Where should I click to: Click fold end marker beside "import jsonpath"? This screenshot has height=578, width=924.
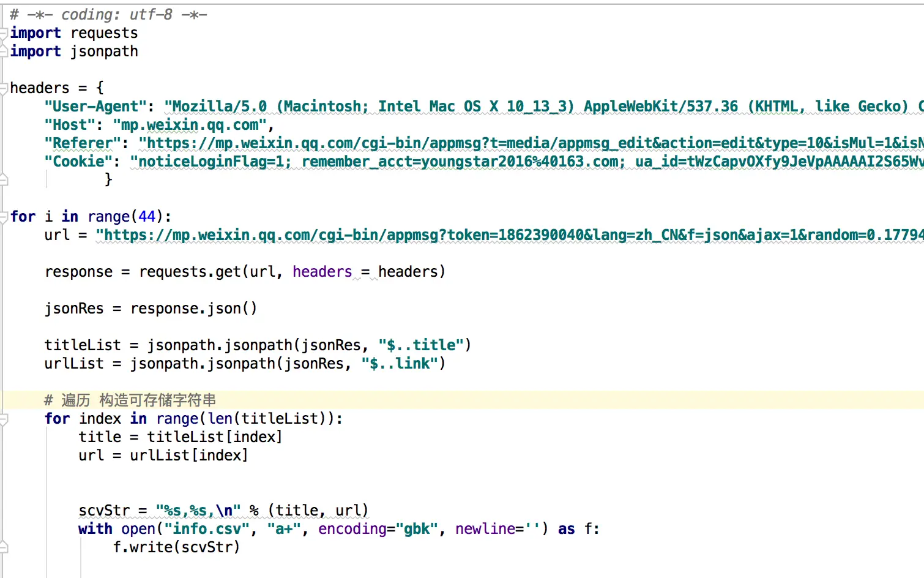[x=4, y=51]
